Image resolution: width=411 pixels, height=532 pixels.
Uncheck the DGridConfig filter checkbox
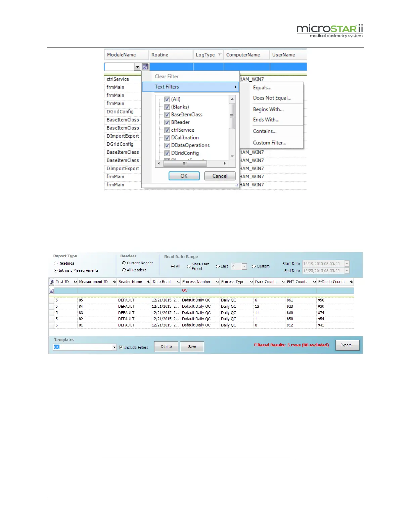point(167,153)
